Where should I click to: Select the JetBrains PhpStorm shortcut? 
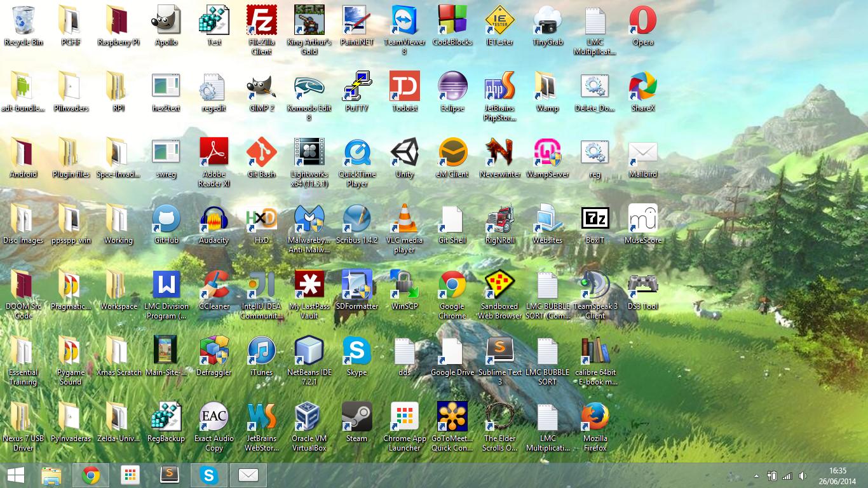(x=500, y=96)
